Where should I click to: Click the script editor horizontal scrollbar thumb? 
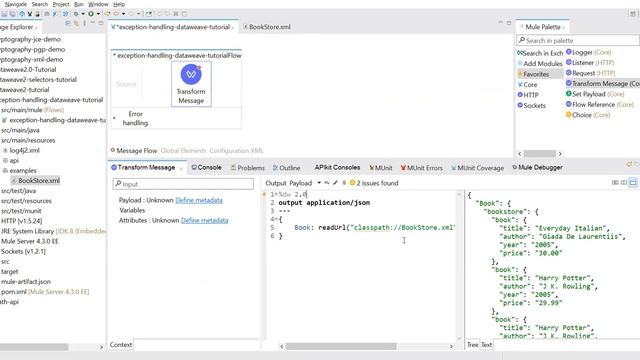(x=341, y=346)
